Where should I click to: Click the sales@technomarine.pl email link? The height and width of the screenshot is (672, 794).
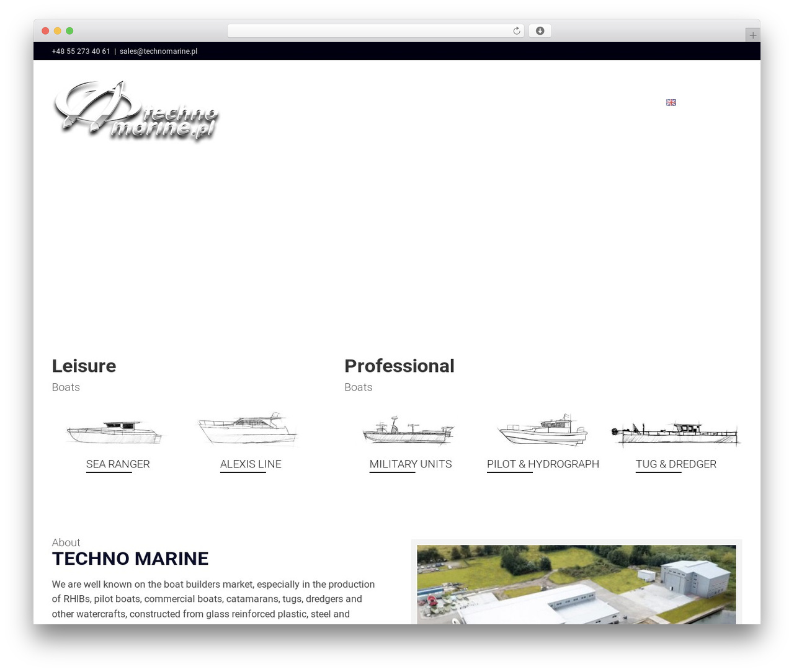point(158,51)
